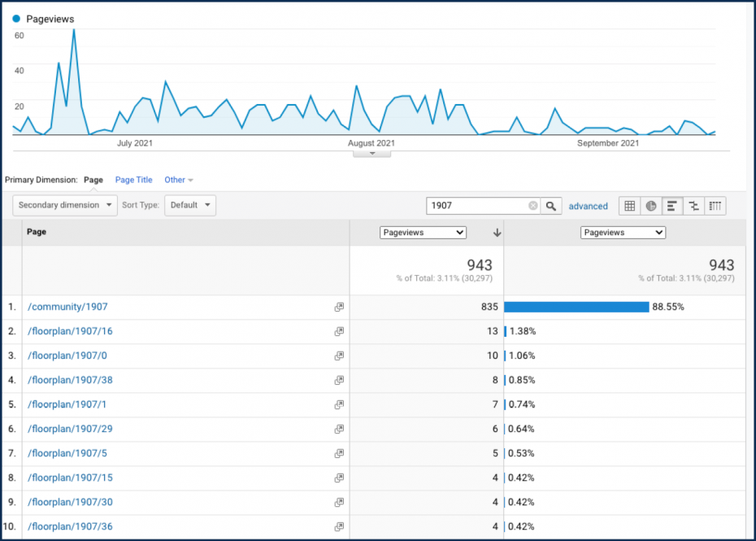Click the 1.06% value for /floorplan/1907/0
The width and height of the screenshot is (756, 541).
coord(522,356)
